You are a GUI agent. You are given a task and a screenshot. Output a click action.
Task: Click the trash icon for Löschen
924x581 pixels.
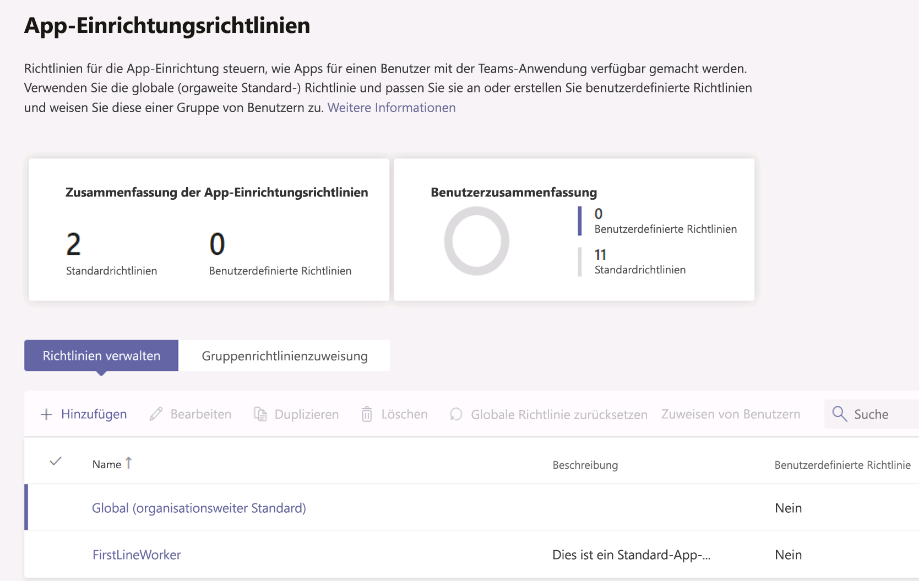[x=367, y=414]
